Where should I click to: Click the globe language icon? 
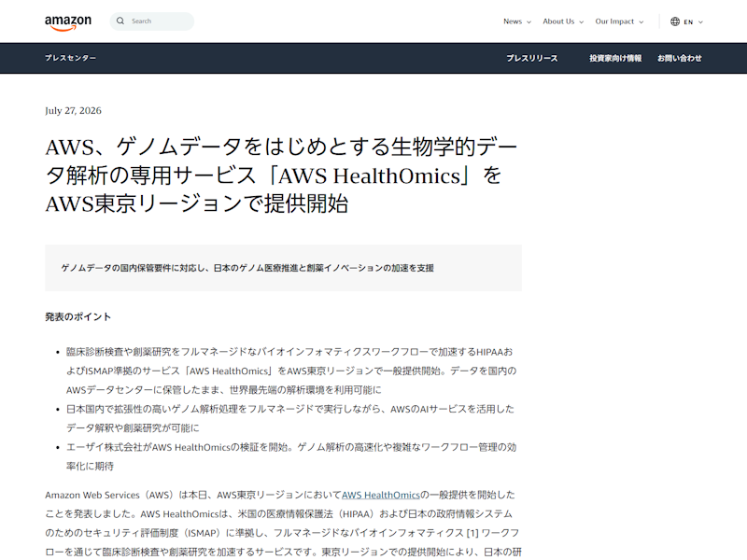674,21
